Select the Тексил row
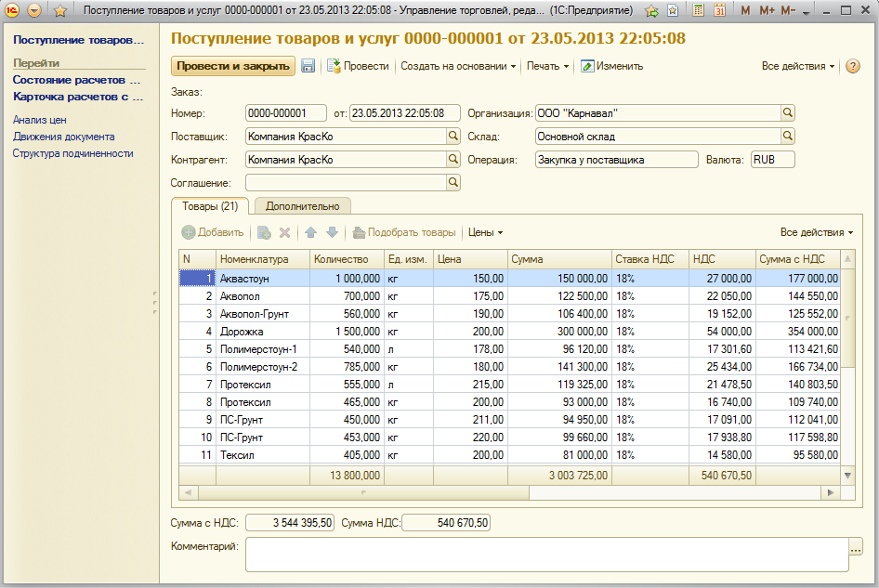This screenshot has height=588, width=879. coord(510,454)
